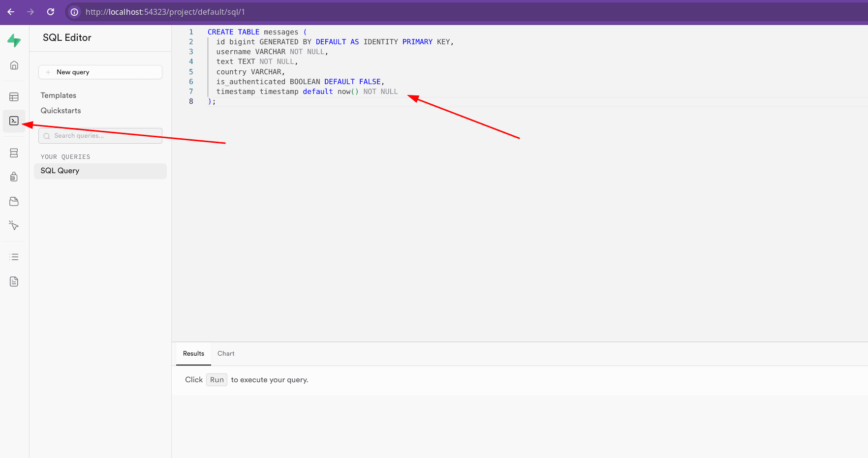Screen dimensions: 868x458
Task: Go back with browser back arrow
Action: pyautogui.click(x=11, y=12)
